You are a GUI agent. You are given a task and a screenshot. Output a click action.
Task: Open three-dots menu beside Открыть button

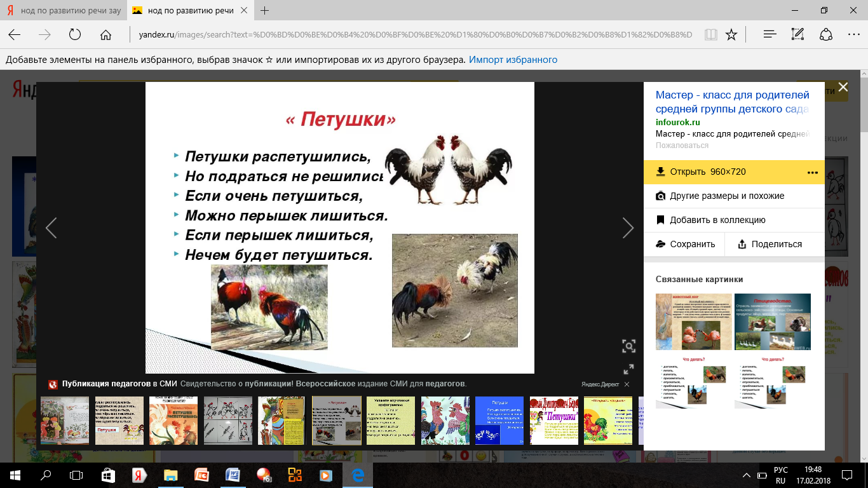pyautogui.click(x=812, y=172)
